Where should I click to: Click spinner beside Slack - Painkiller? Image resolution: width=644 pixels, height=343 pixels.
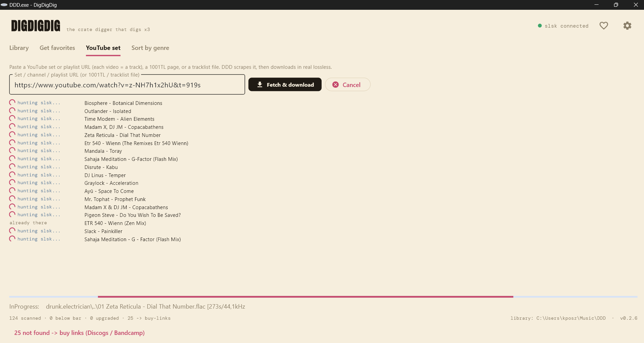[x=12, y=231]
